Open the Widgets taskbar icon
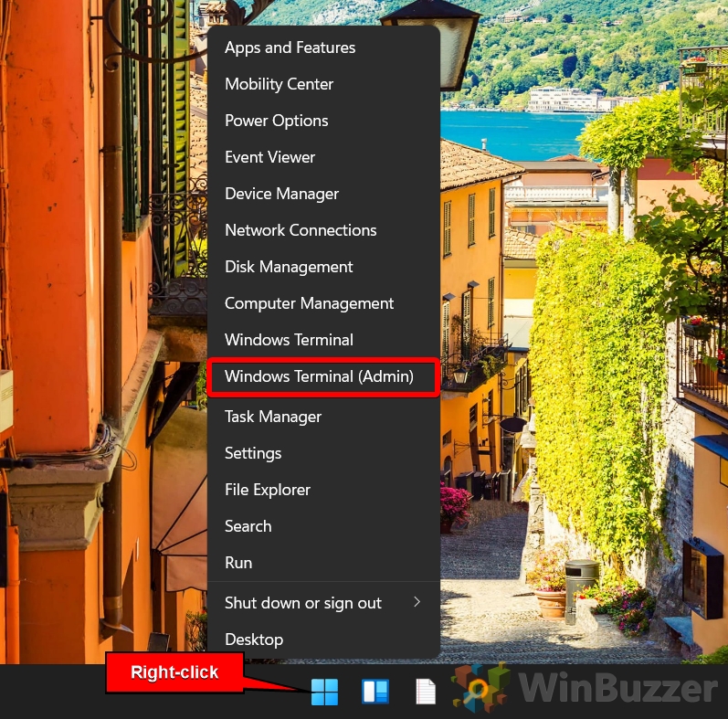The image size is (728, 719). coord(375,692)
